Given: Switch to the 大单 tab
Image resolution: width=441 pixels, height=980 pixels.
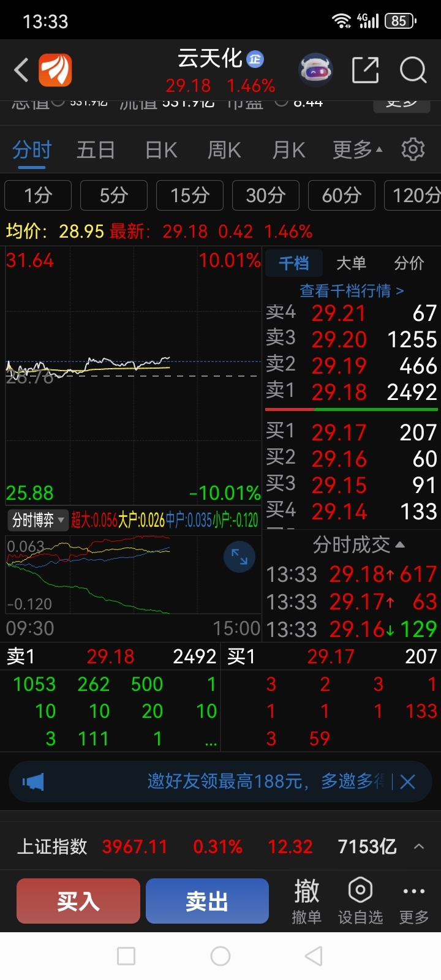Looking at the screenshot, I should [x=351, y=263].
